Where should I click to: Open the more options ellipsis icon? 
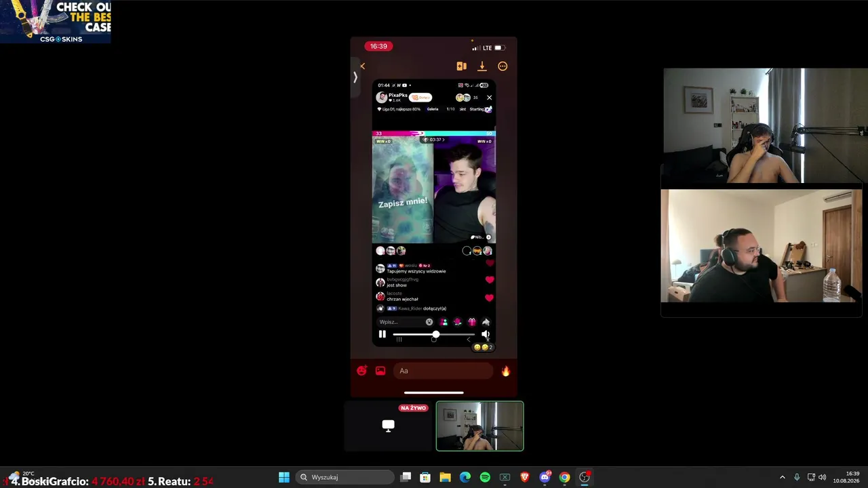pos(502,66)
